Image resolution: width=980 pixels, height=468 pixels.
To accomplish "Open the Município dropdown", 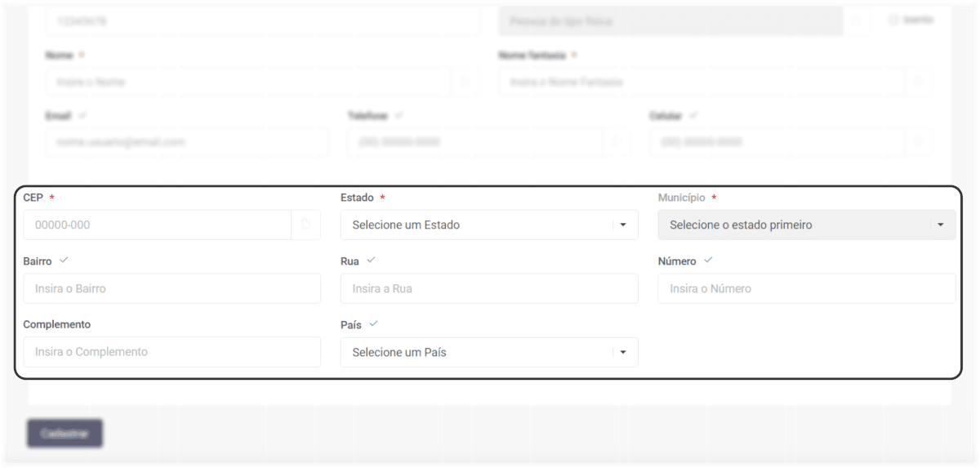I will click(x=807, y=225).
